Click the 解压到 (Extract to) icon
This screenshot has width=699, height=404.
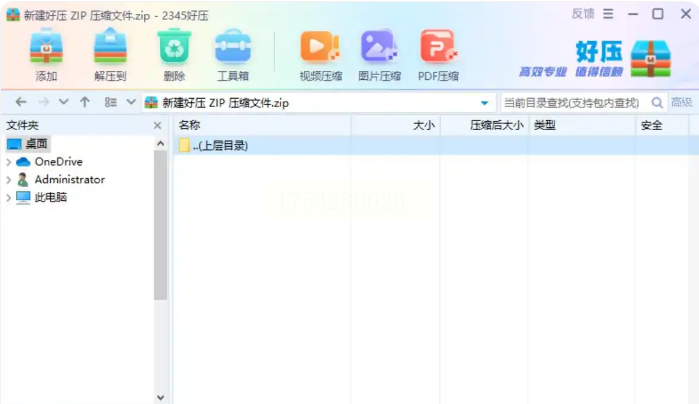pyautogui.click(x=110, y=54)
